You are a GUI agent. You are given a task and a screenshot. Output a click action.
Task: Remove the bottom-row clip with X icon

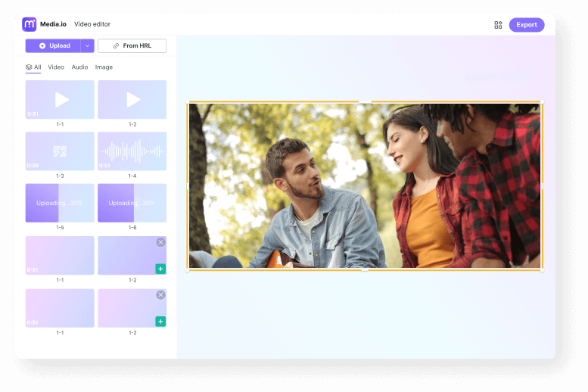160,295
